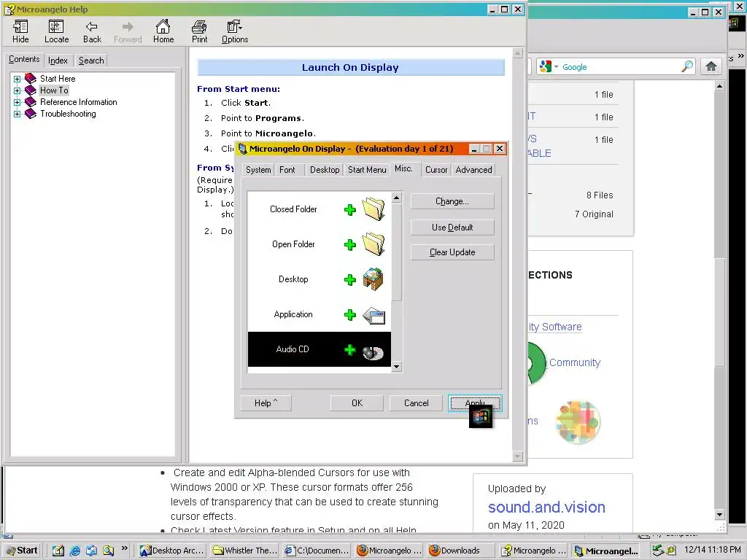Image resolution: width=747 pixels, height=560 pixels.
Task: Print the current help topic
Action: pos(199,31)
